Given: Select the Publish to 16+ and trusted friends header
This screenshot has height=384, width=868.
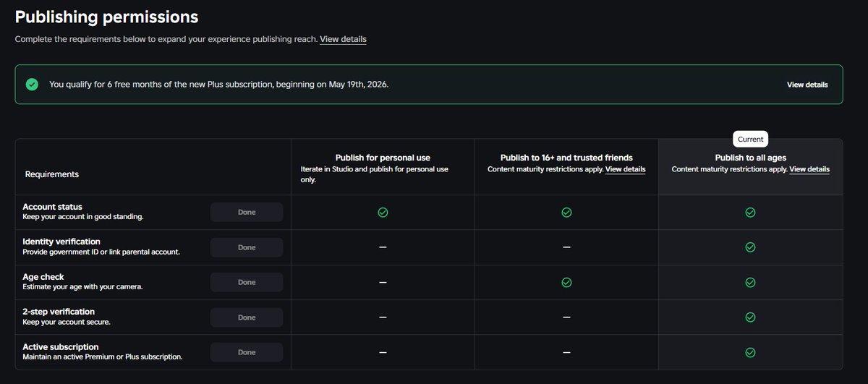Looking at the screenshot, I should pyautogui.click(x=566, y=158).
